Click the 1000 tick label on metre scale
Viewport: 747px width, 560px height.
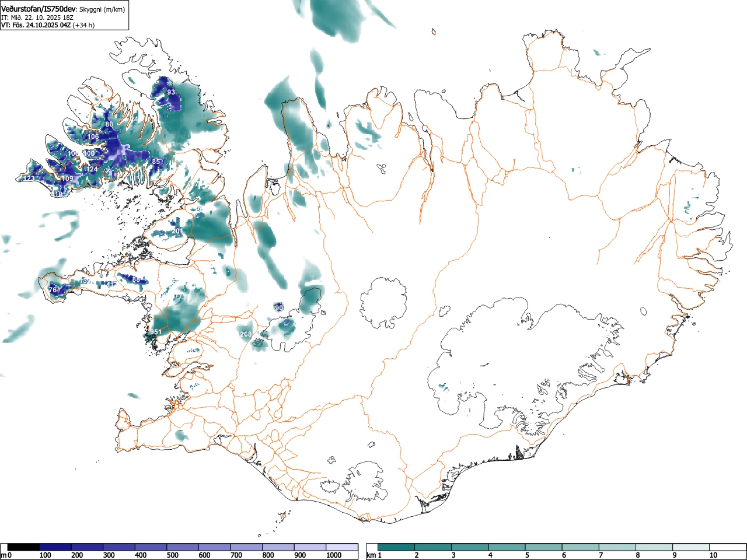[x=334, y=555]
